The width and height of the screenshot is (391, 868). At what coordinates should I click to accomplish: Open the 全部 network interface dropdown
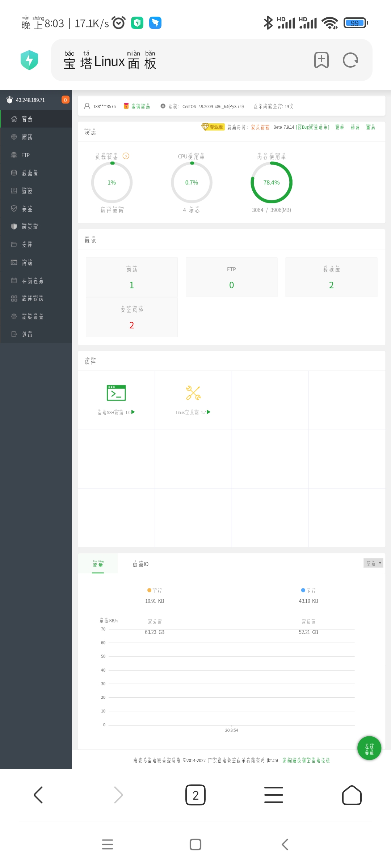(x=373, y=563)
